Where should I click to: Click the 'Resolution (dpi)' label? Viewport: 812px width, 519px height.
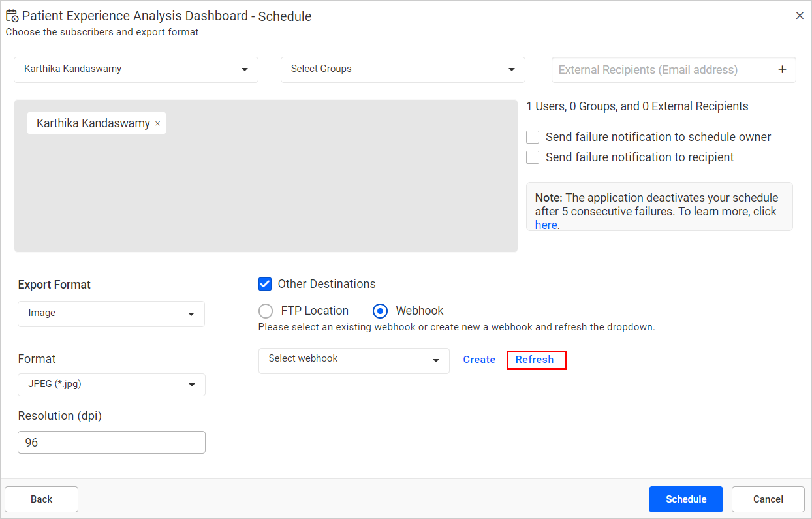click(x=60, y=416)
